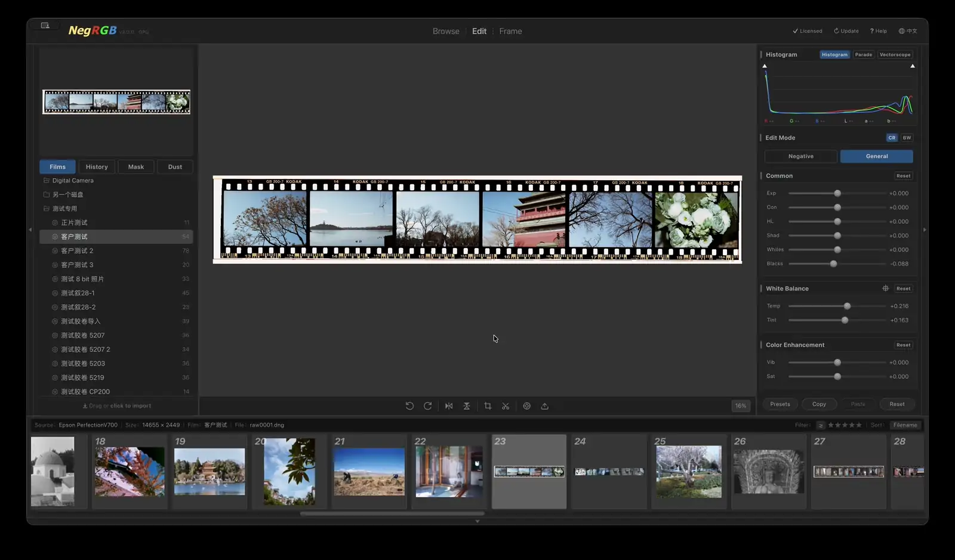Flip the image horizontally

coord(449,406)
